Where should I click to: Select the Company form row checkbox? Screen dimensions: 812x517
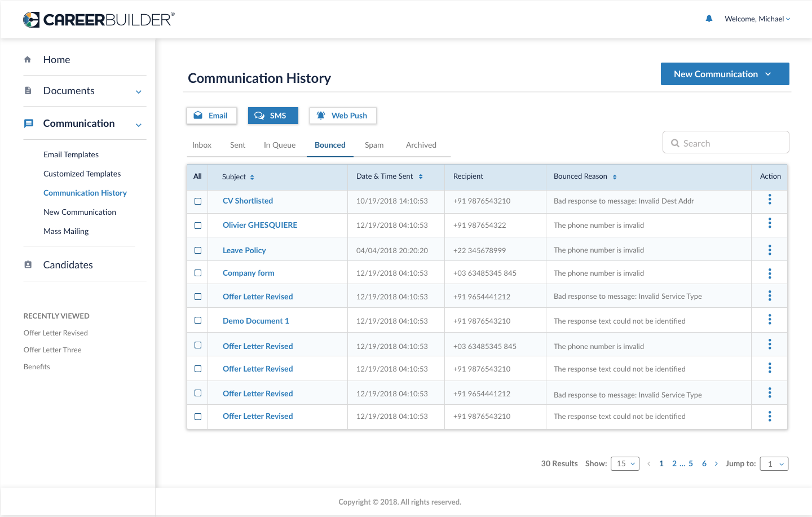tap(198, 273)
